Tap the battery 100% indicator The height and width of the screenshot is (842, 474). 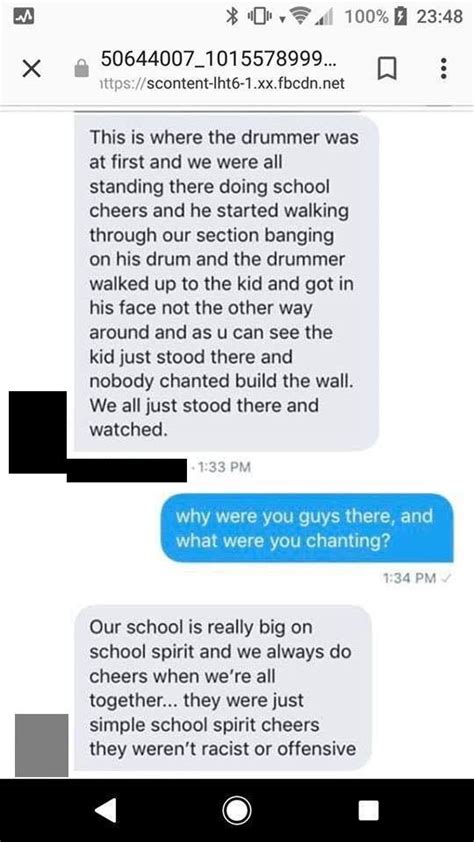pos(375,17)
